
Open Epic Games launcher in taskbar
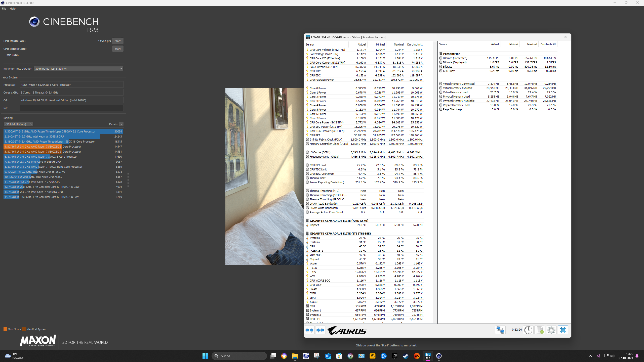click(394, 356)
